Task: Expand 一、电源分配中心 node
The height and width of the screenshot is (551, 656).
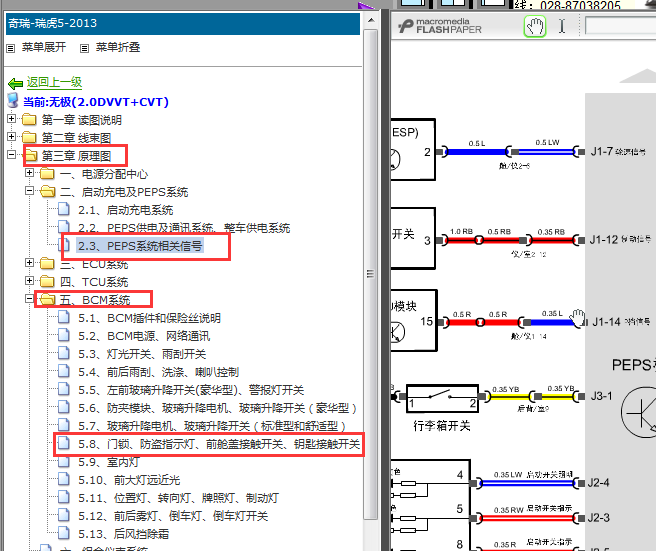Action: [29, 173]
